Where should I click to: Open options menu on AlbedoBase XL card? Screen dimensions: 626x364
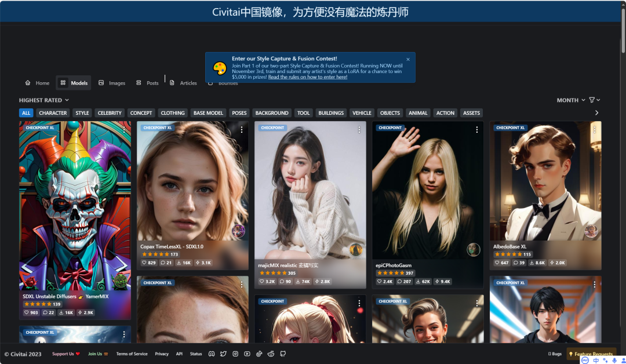click(595, 130)
